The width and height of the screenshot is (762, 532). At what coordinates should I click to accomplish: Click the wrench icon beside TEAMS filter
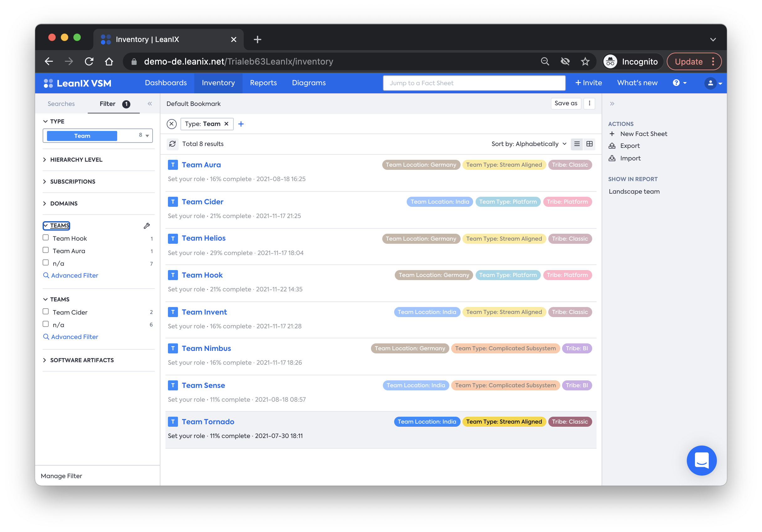147,226
